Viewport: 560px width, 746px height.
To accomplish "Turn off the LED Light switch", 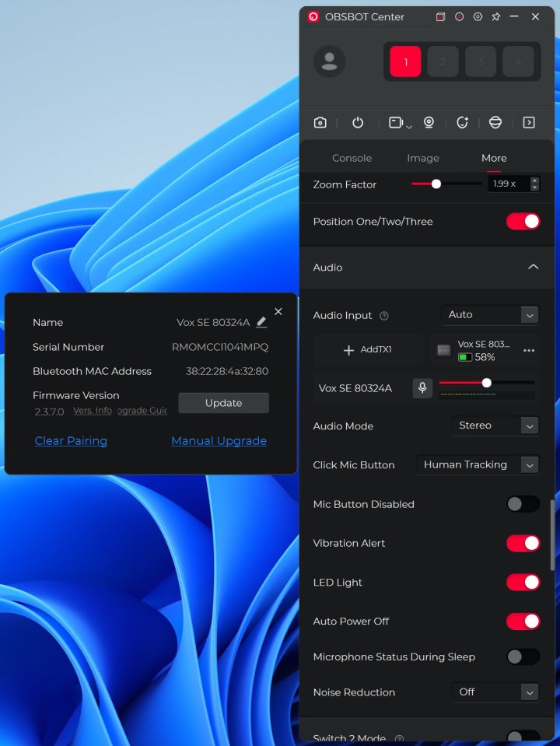I will (x=523, y=582).
